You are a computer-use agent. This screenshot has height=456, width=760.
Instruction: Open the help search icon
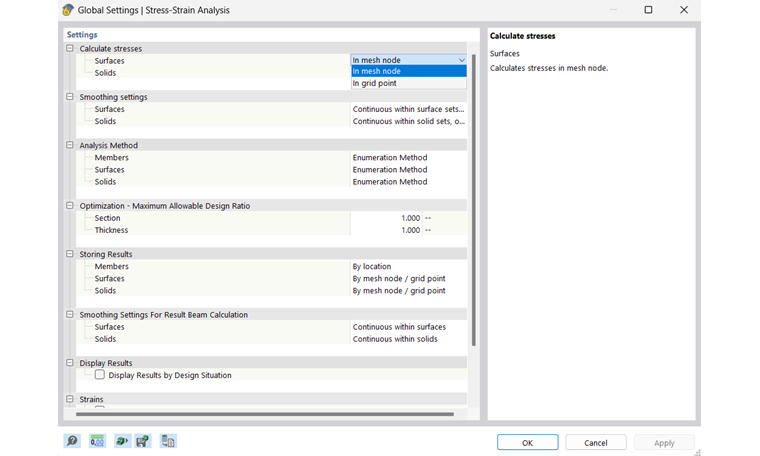click(72, 441)
